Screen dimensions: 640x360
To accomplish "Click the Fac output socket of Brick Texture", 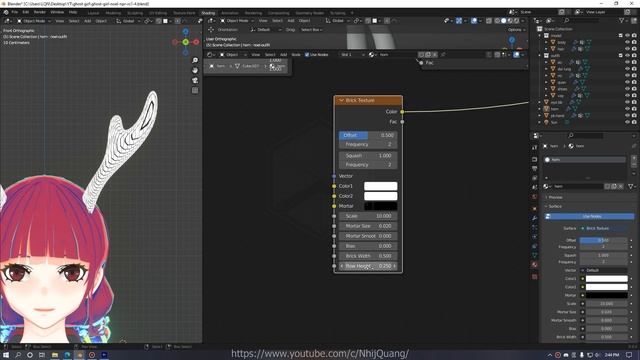I will point(402,122).
